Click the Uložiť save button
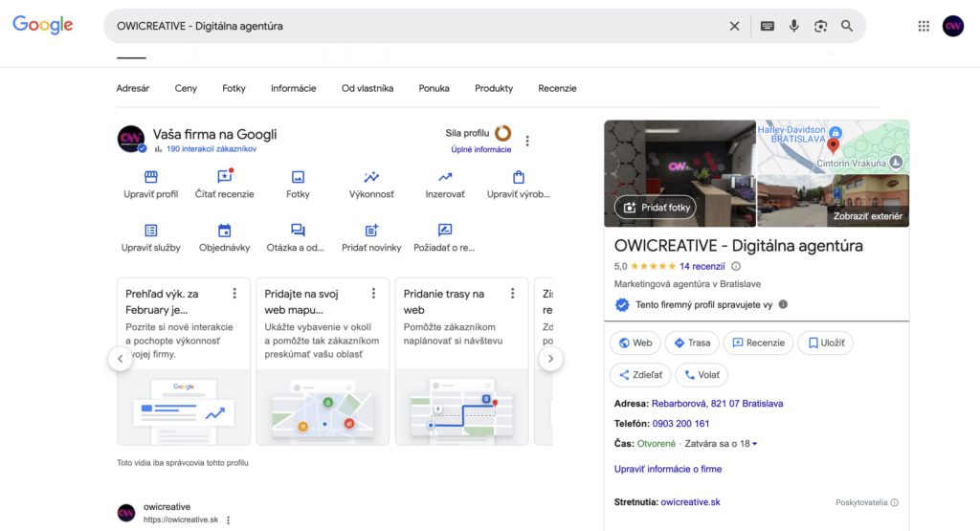 (826, 343)
